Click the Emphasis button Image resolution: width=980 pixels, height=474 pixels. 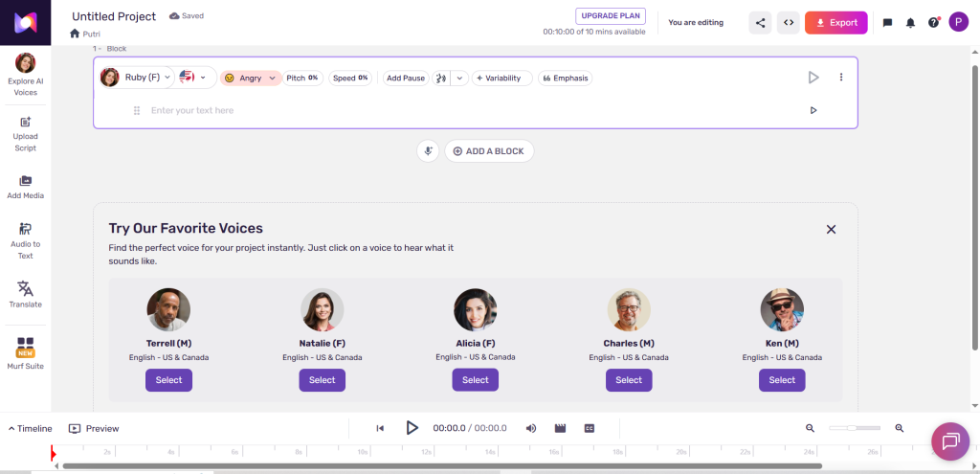pyautogui.click(x=565, y=79)
